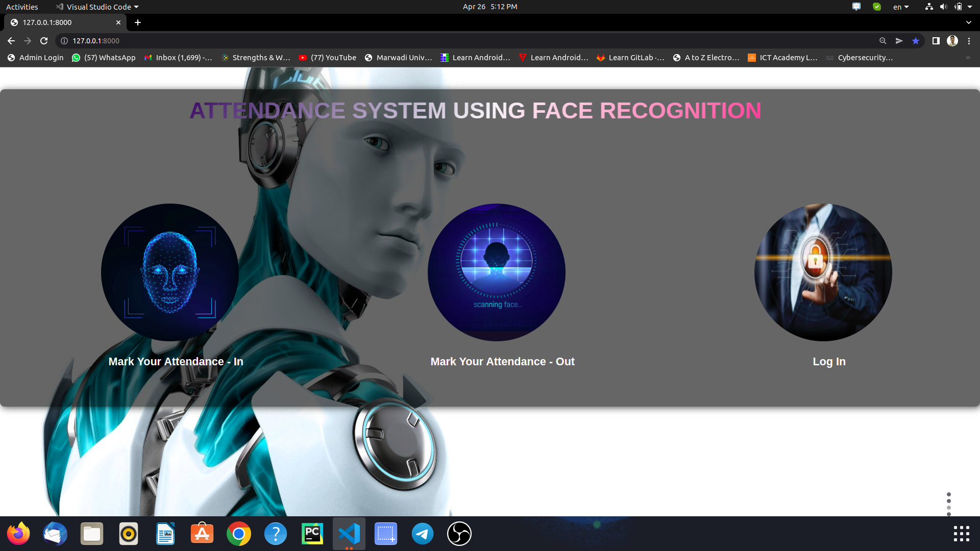Open Telegram from the dock
980x551 pixels.
[x=422, y=534]
